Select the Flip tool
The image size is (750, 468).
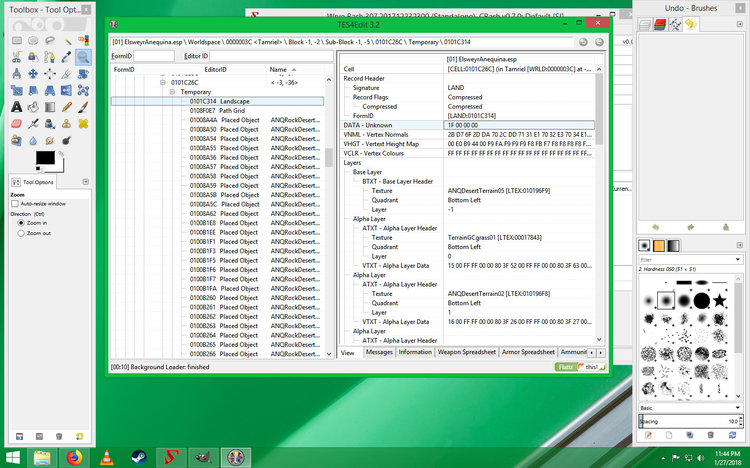click(x=66, y=90)
